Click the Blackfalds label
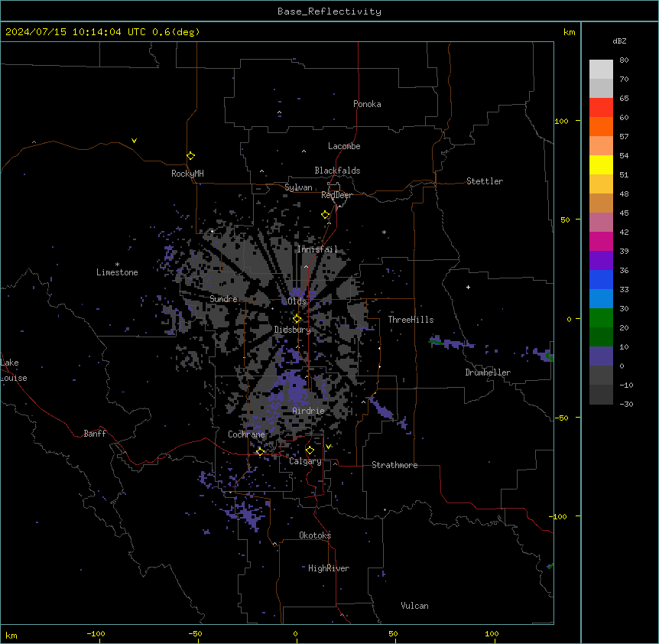This screenshot has width=659, height=644. 337,171
